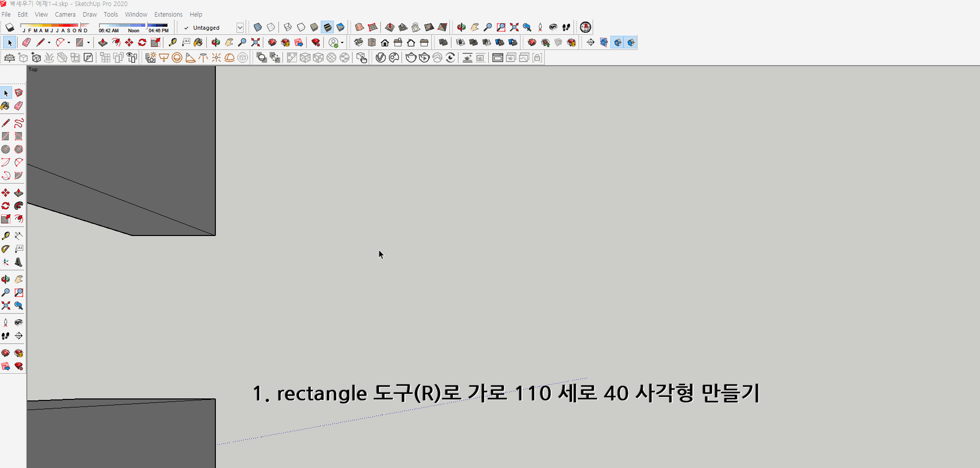Open the Extensions menu
This screenshot has width=980, height=468.
click(168, 14)
